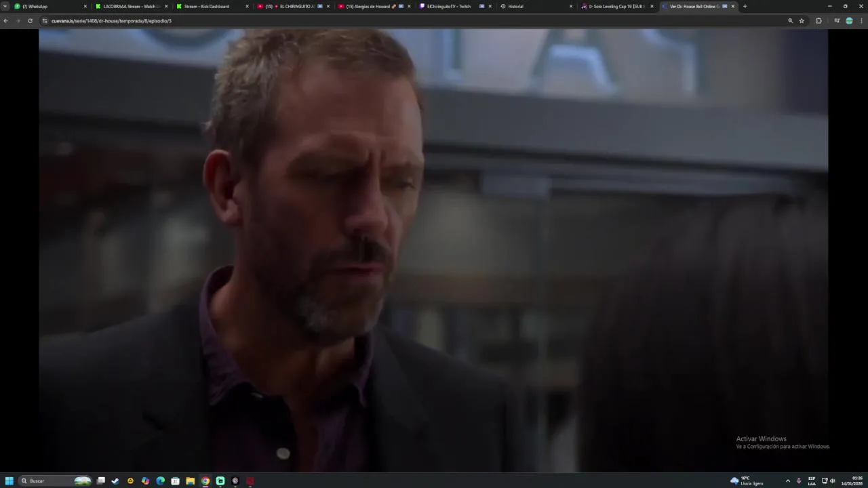Image resolution: width=868 pixels, height=488 pixels.
Task: Open the OBS Studio taskbar icon
Action: [x=235, y=481]
